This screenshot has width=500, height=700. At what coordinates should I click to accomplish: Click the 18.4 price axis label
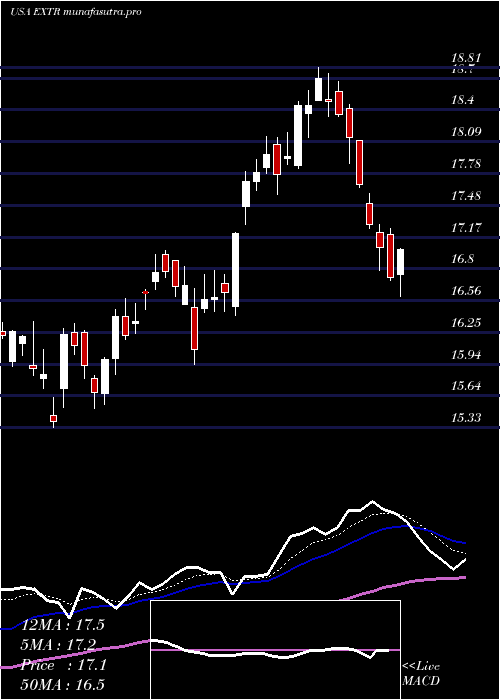[462, 100]
